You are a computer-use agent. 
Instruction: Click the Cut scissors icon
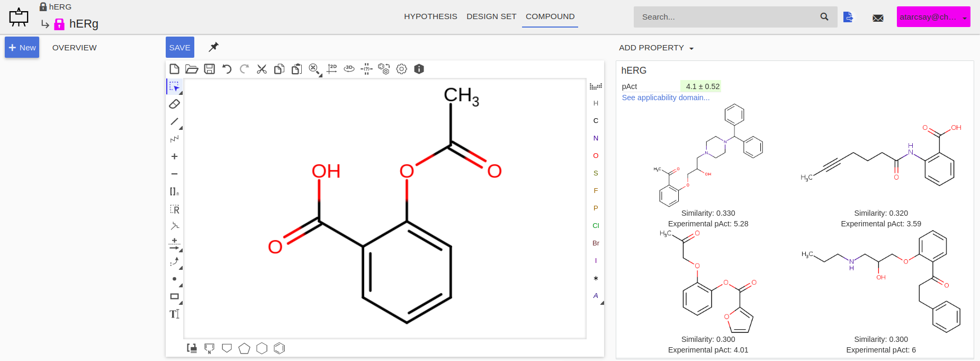coord(262,69)
